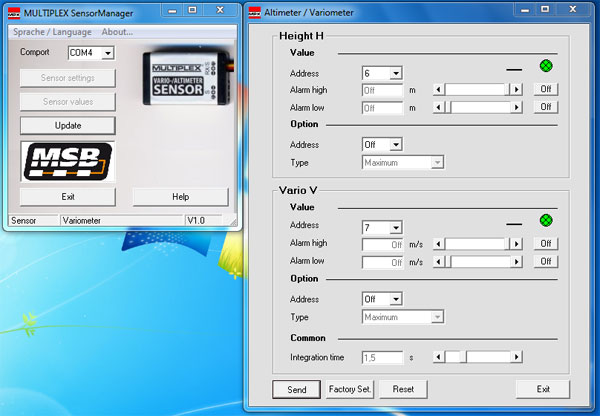Click the Send button

295,389
